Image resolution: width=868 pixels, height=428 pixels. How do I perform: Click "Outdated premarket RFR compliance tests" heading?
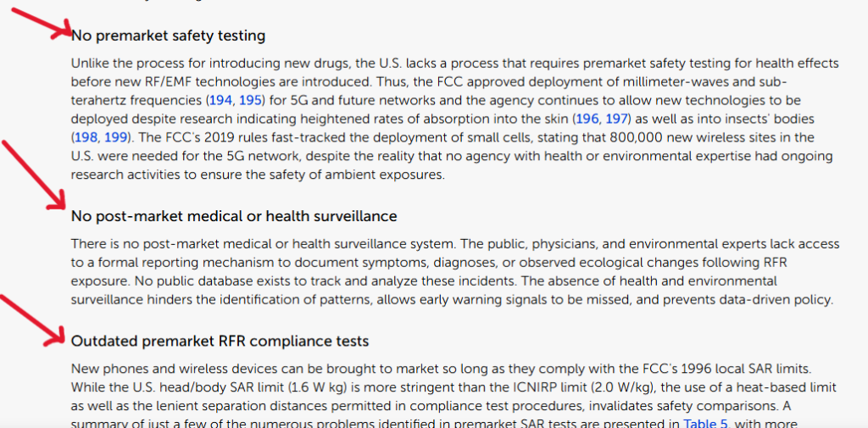pos(220,341)
